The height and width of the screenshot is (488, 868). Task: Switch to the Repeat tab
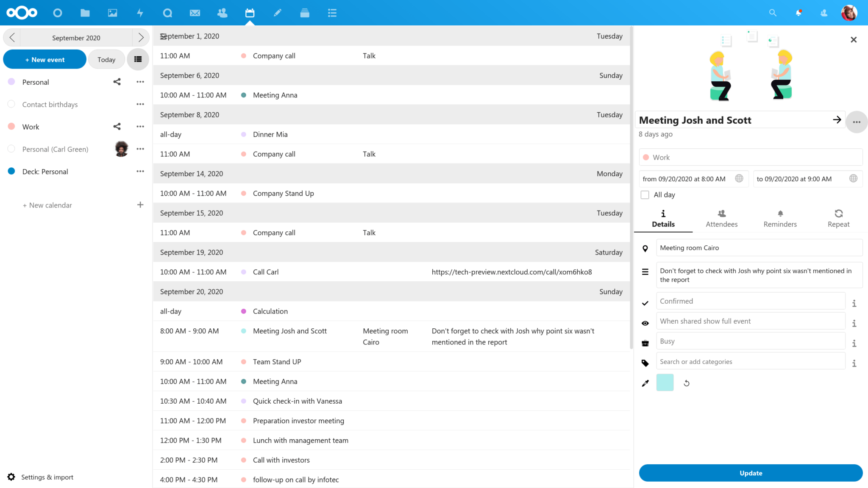838,218
